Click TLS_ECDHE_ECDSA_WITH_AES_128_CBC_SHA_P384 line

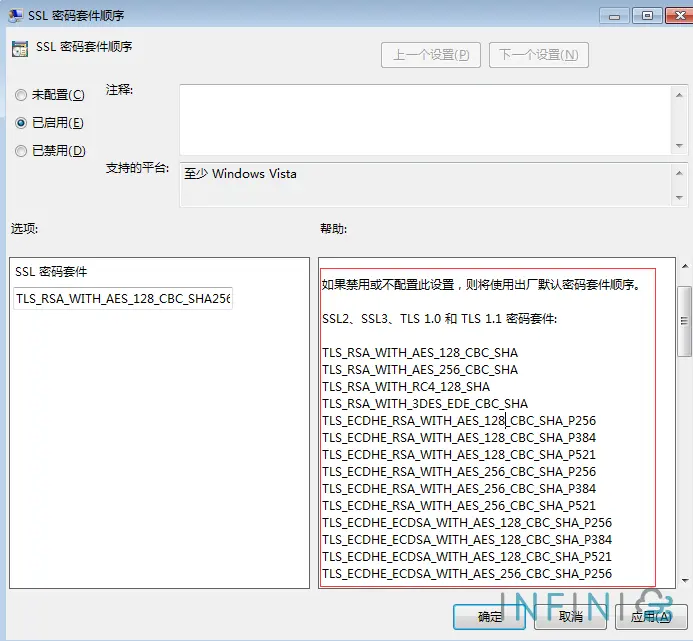pyautogui.click(x=467, y=540)
